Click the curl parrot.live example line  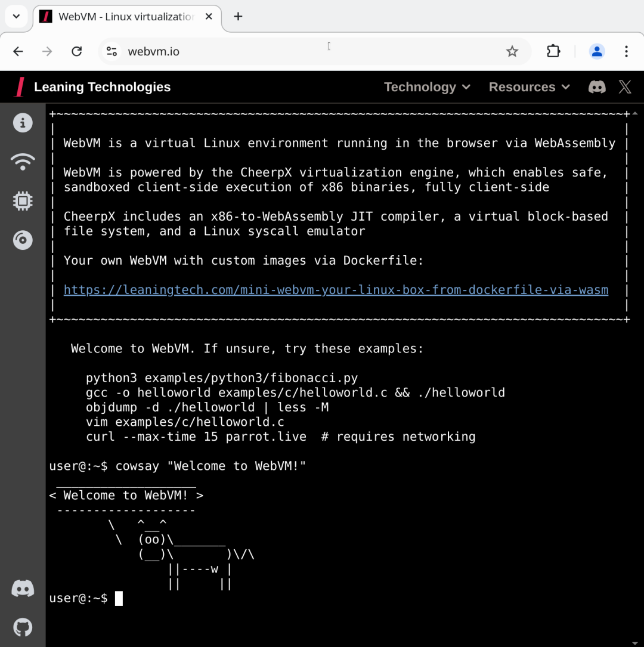[280, 437]
